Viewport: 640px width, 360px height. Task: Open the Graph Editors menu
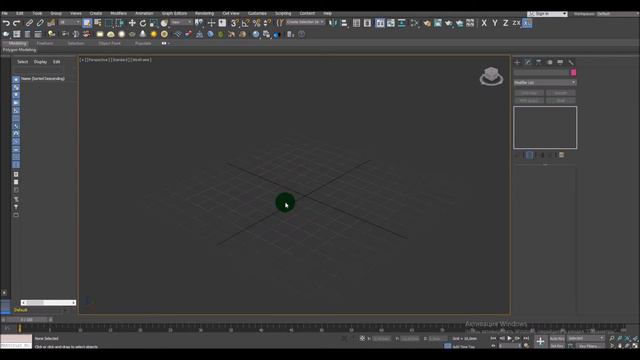coord(174,13)
